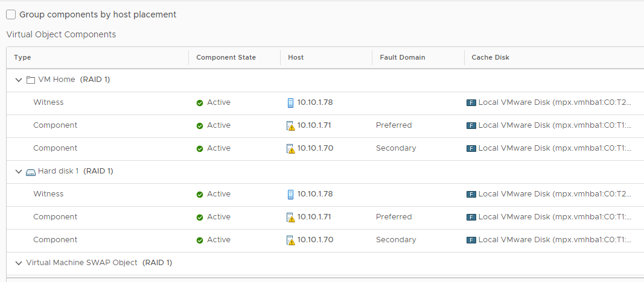This screenshot has height=282, width=644.
Task: Click warning host icon for 10.10.1.70 under Hard disk 1
Action: [x=290, y=240]
